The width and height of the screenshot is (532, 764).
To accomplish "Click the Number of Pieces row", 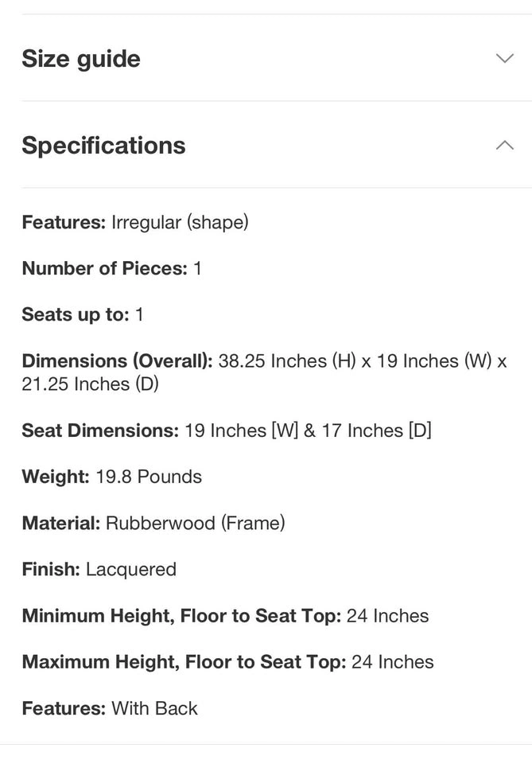I will (x=111, y=268).
